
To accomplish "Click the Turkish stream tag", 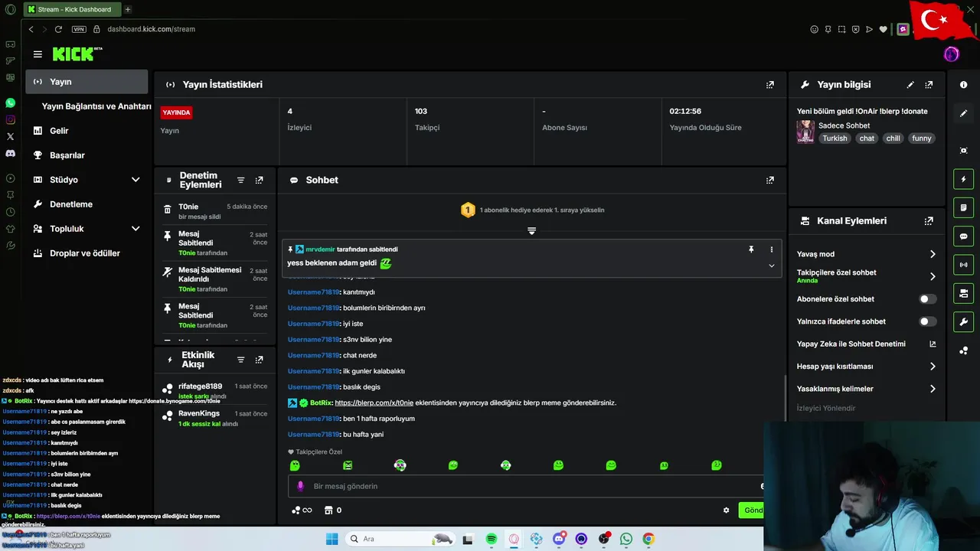I will [x=835, y=139].
